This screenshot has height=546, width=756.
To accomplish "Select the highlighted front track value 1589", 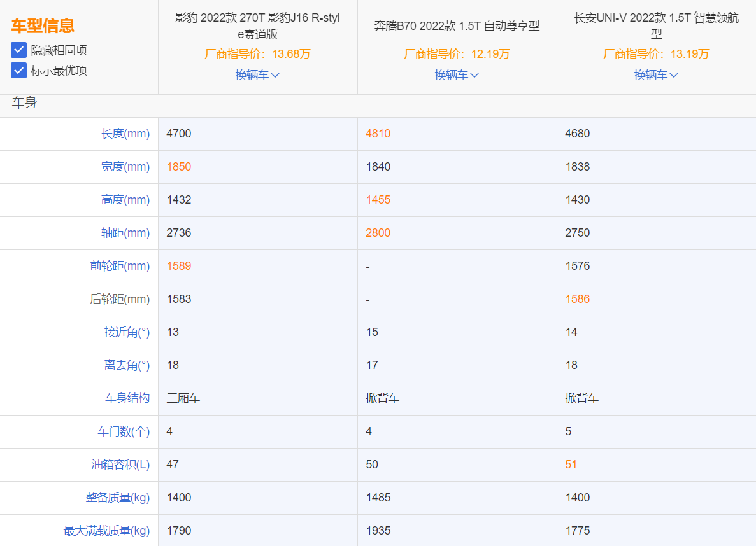I will pos(179,266).
